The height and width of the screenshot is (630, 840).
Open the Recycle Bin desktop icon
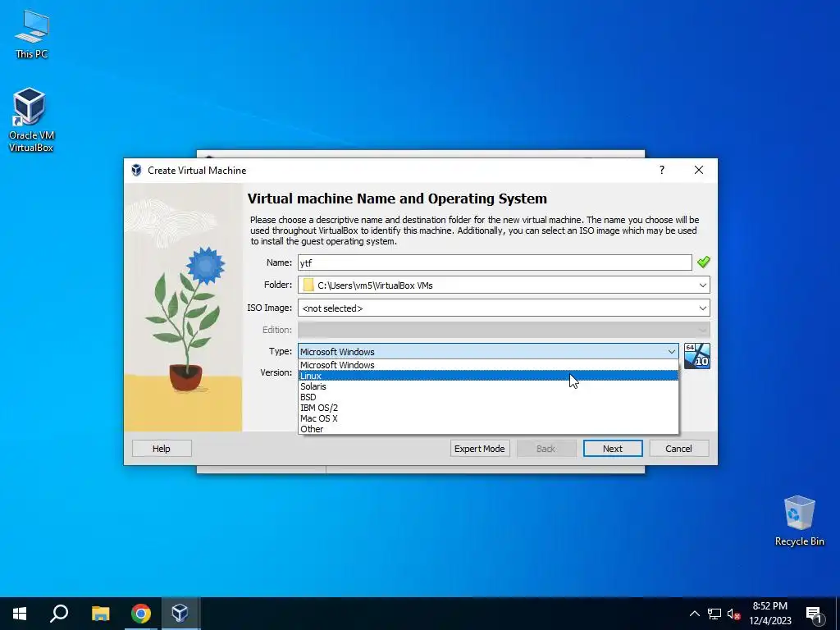pos(799,520)
